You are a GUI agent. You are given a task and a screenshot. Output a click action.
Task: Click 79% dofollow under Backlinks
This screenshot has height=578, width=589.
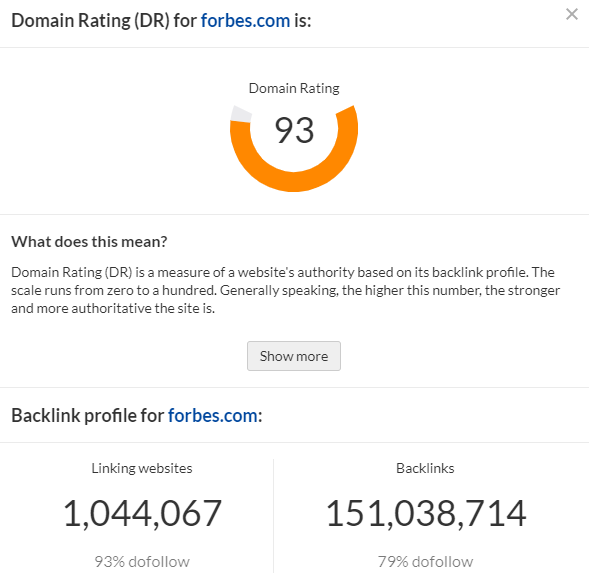pyautogui.click(x=425, y=562)
